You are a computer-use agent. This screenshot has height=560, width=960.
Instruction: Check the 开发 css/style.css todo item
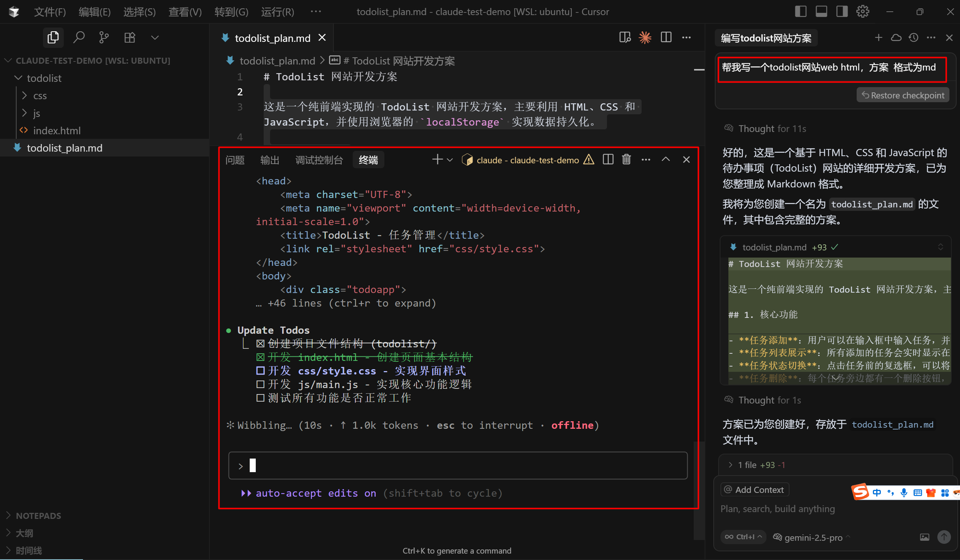[261, 370]
